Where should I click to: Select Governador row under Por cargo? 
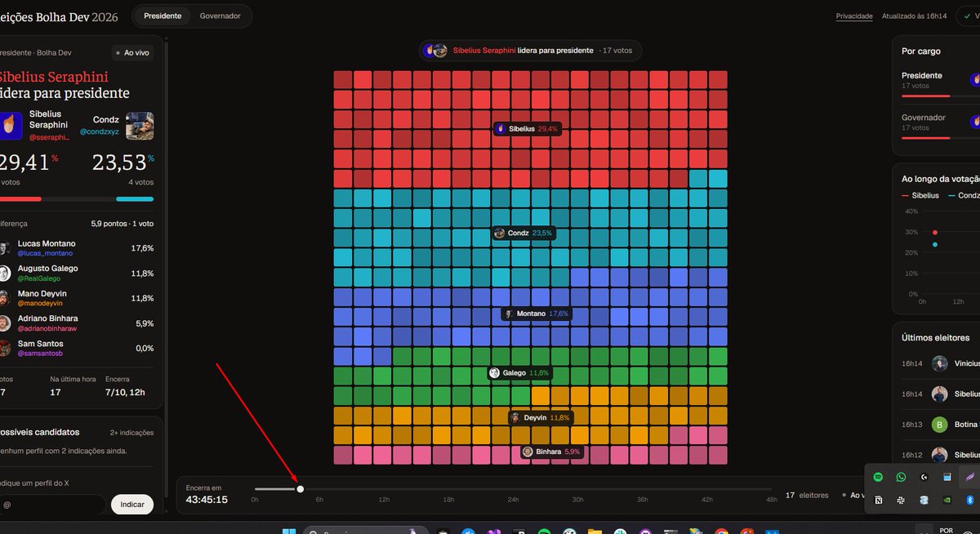(941, 126)
